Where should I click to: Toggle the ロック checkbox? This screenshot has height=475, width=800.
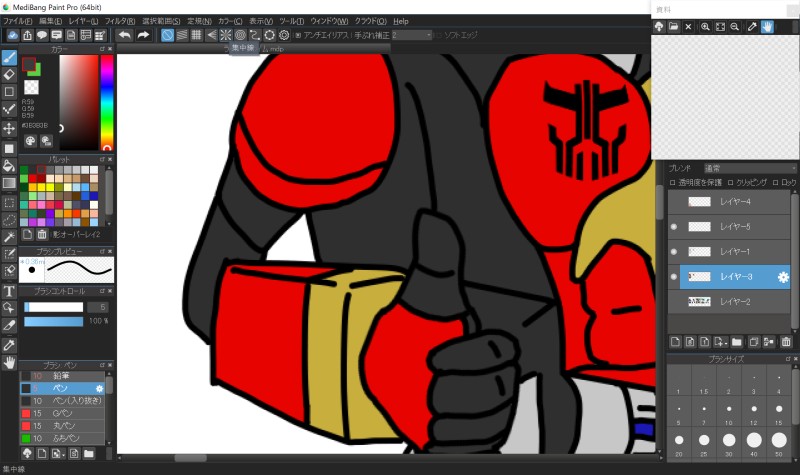776,182
